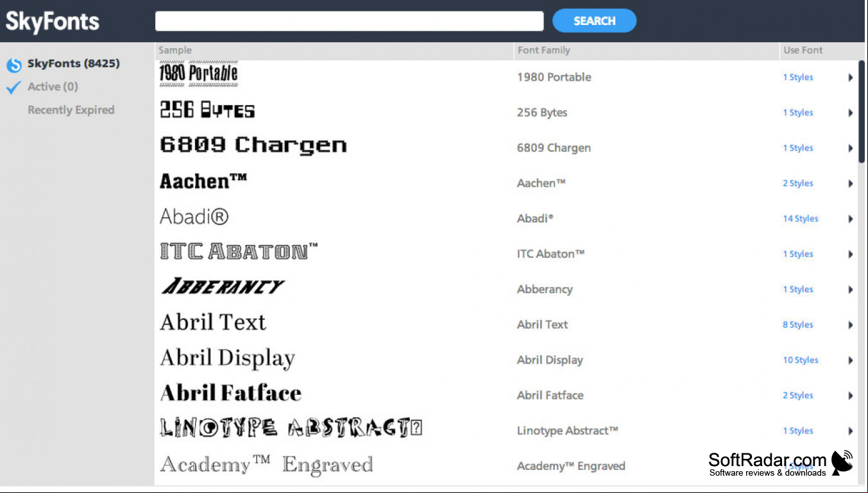Expand the ITC Abaton row arrow
Viewport: 868px width, 493px height.
(850, 255)
